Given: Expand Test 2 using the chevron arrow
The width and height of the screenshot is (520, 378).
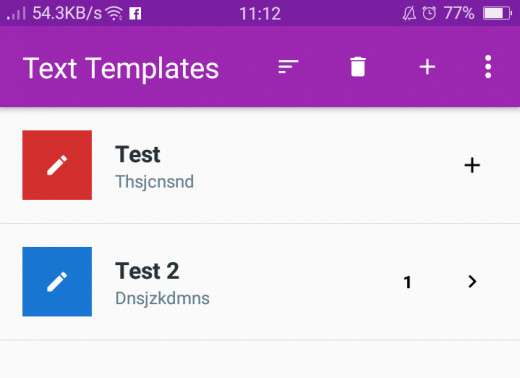Looking at the screenshot, I should click(472, 282).
